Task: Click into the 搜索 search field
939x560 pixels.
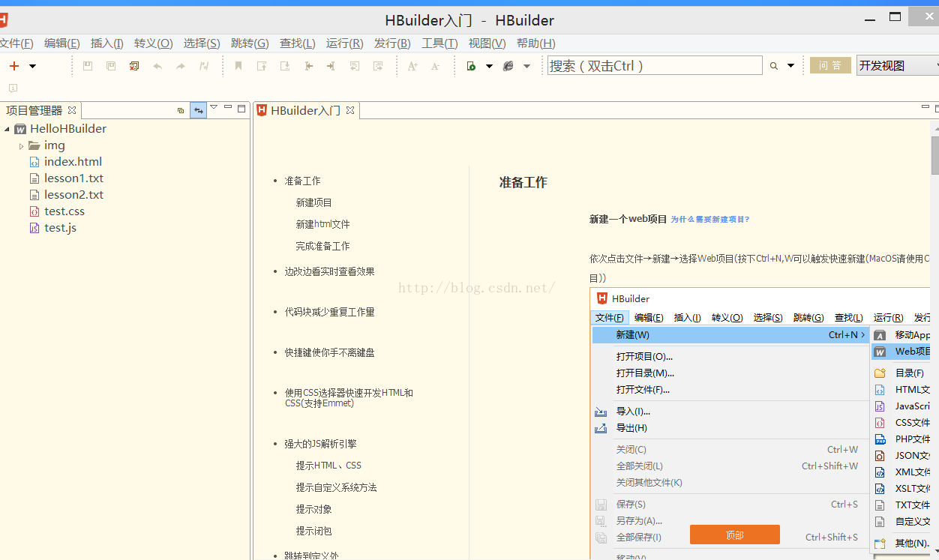Action: pyautogui.click(x=655, y=65)
